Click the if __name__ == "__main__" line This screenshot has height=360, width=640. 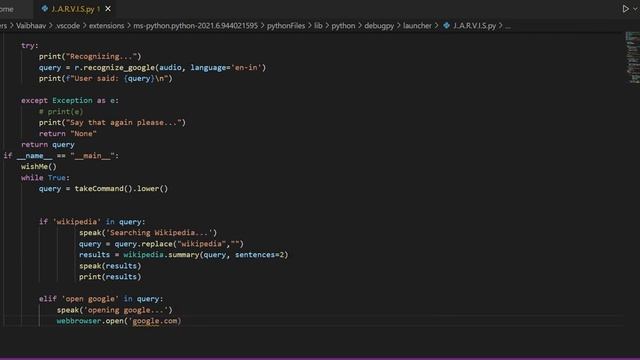pyautogui.click(x=61, y=156)
